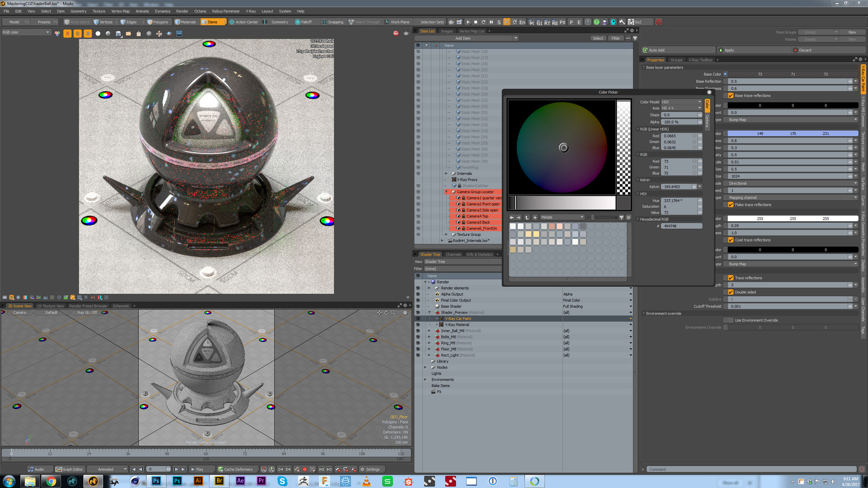The height and width of the screenshot is (488, 868).
Task: Open VLC from the taskbar
Action: 367,481
